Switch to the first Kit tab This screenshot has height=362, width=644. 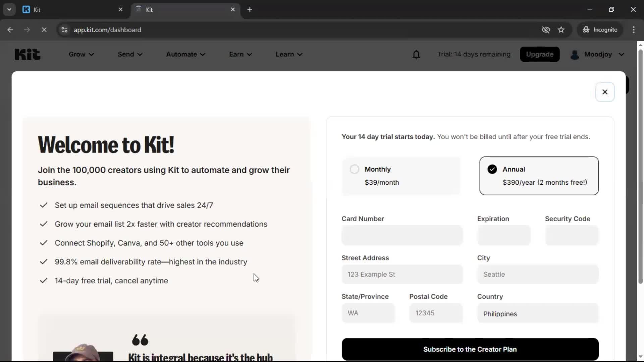click(x=67, y=9)
